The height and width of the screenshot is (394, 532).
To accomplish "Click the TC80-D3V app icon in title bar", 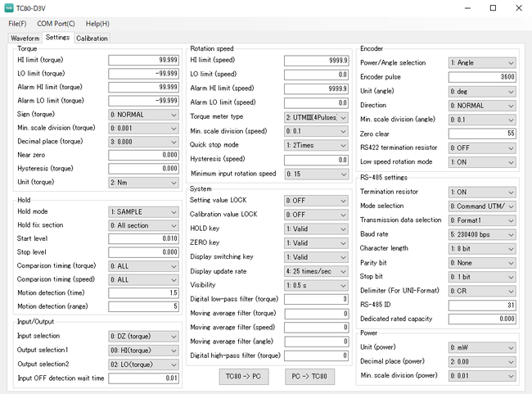I will (x=9, y=7).
